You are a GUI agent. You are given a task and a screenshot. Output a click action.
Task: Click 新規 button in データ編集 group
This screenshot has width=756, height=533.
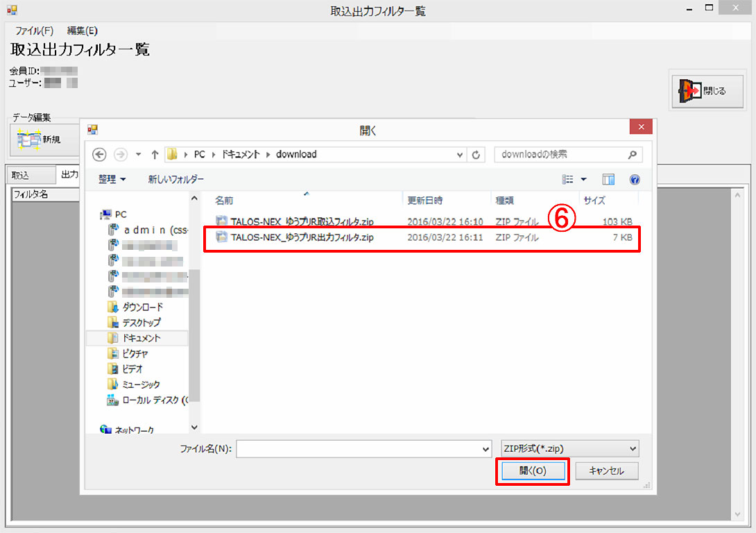pyautogui.click(x=44, y=140)
